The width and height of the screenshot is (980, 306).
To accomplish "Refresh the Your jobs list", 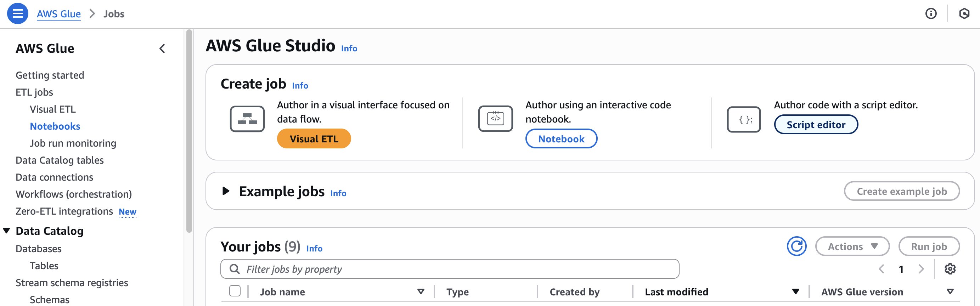I will coord(796,246).
